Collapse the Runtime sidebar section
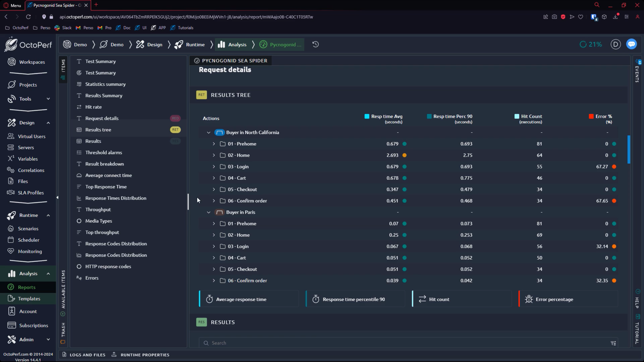 (x=48, y=215)
